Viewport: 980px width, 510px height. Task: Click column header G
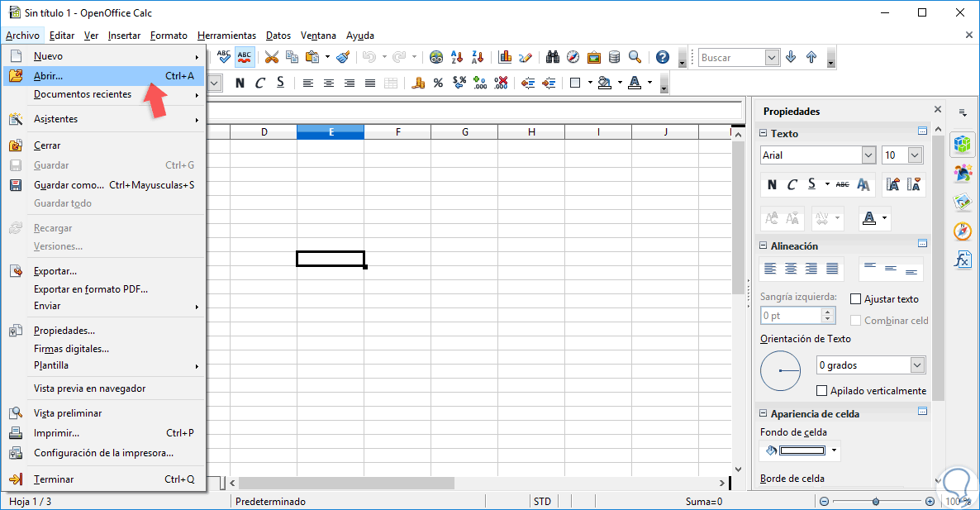coord(465,132)
